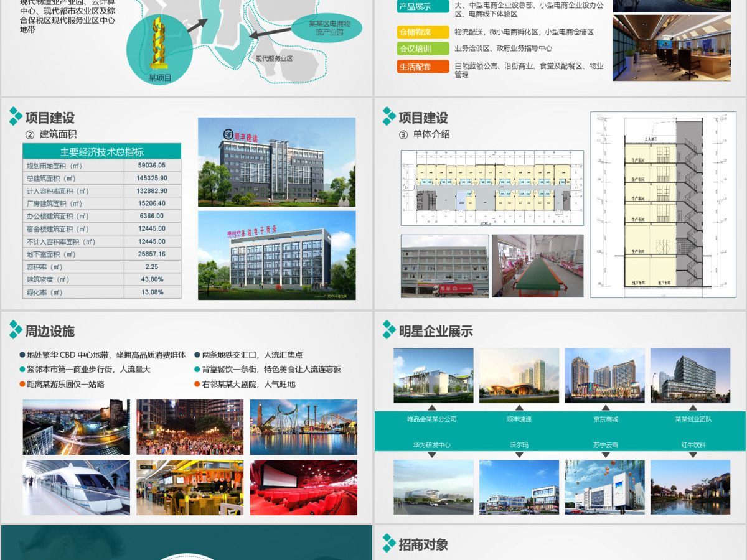Click the ② 建筑面积 subtitle
The height and width of the screenshot is (560, 747).
51,134
